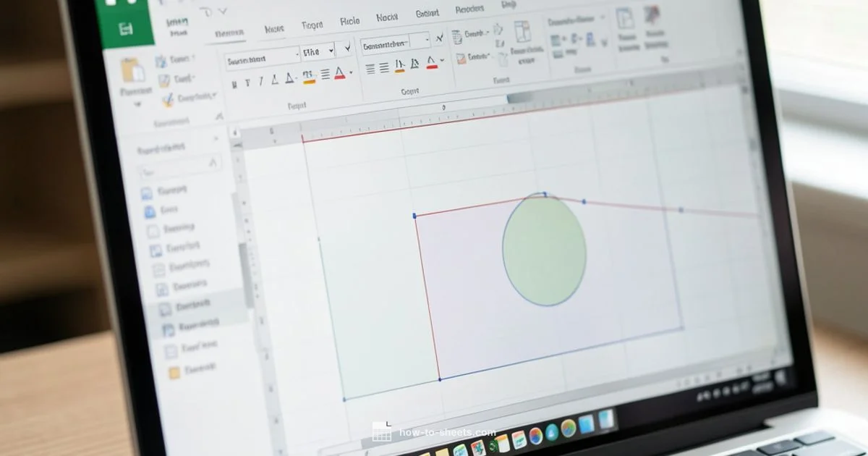The width and height of the screenshot is (868, 456).
Task: Toggle bold formatting in the font group
Action: pyautogui.click(x=234, y=85)
